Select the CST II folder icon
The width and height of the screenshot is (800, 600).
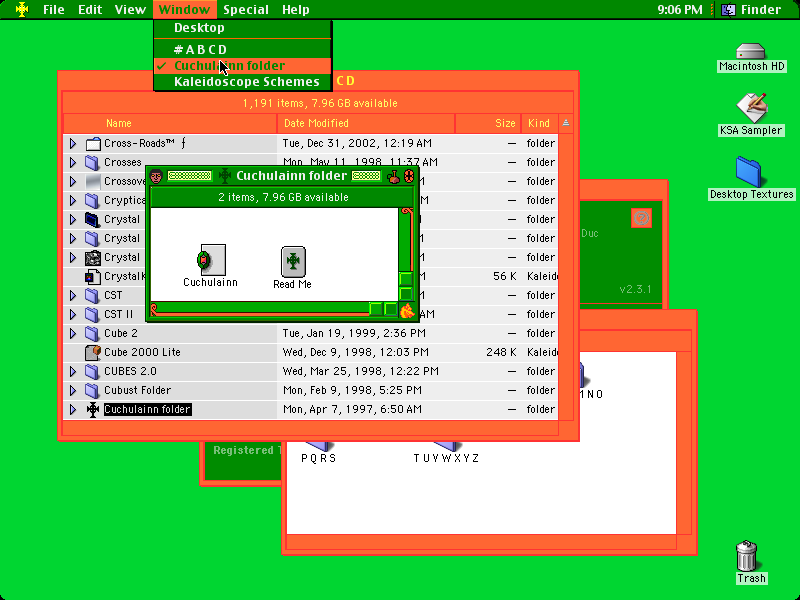pyautogui.click(x=93, y=315)
